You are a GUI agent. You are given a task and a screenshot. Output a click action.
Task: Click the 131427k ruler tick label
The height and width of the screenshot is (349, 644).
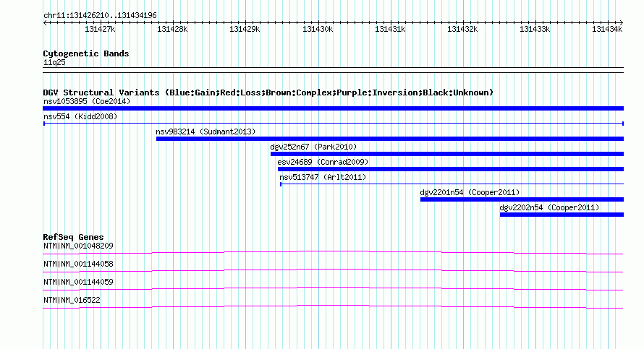click(x=100, y=29)
